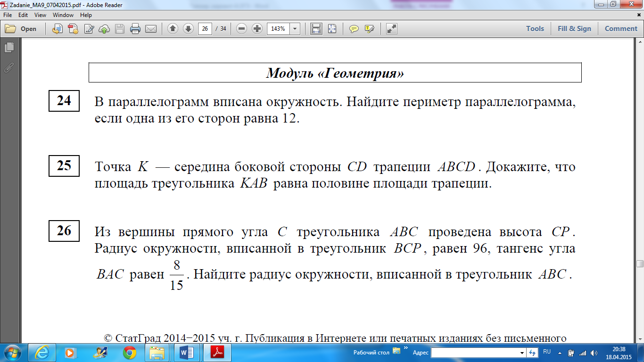Viewport: 644px width, 362px height.
Task: Select the highlight text tool
Action: [x=370, y=29]
